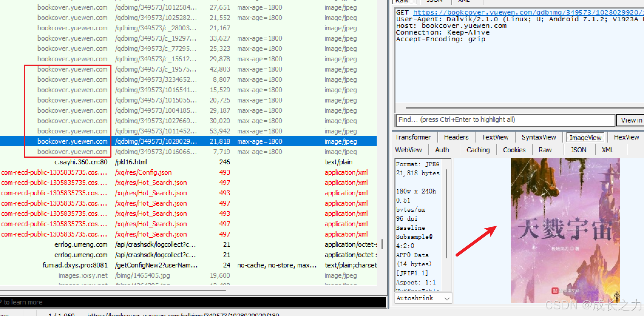Select session row /qdbimg/349573/1004185...

188,110
